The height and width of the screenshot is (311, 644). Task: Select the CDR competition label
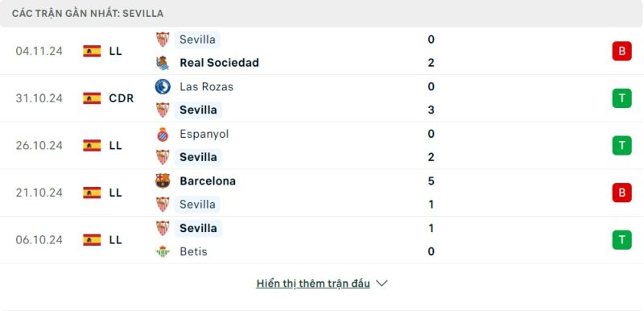coord(122,98)
